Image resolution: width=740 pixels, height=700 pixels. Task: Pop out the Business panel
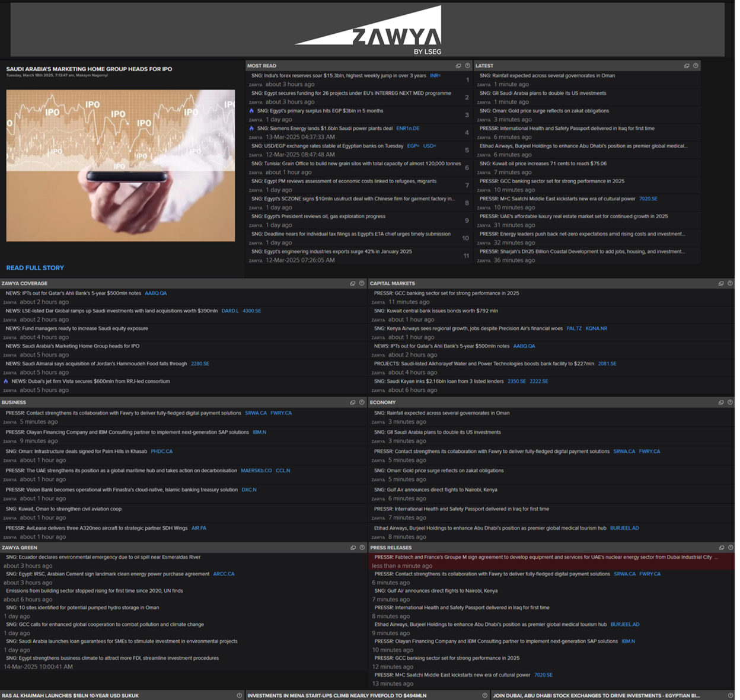click(x=353, y=402)
